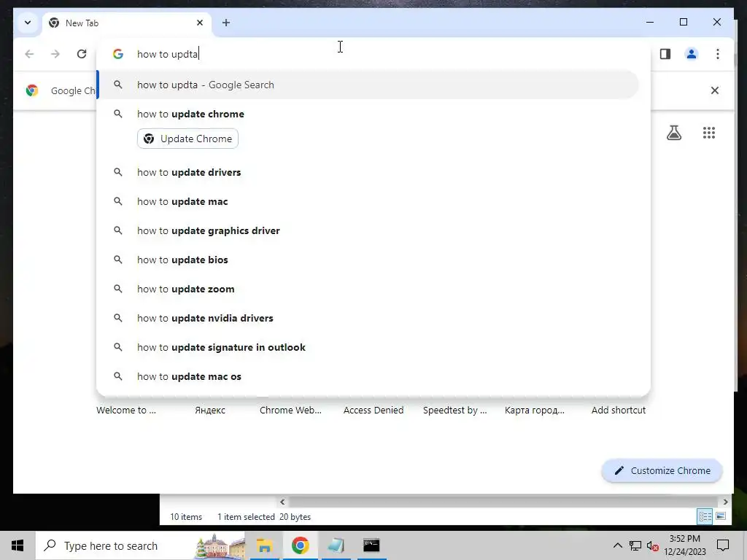
Task: Open the Google apps grid icon
Action: [x=709, y=133]
